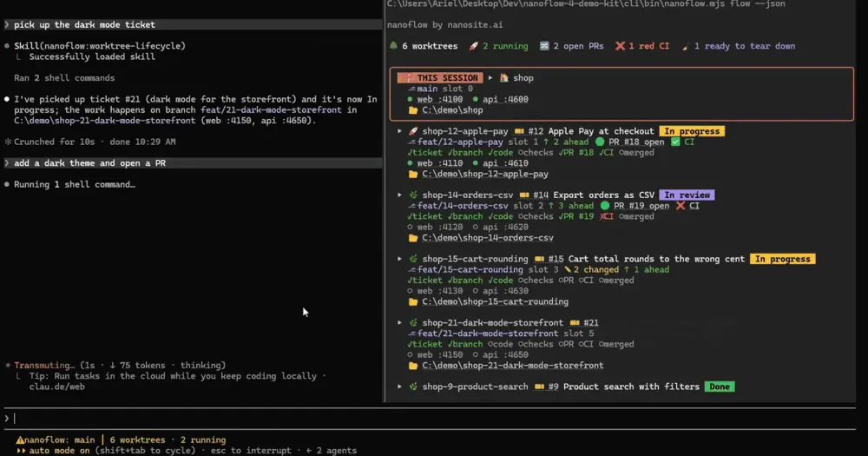The width and height of the screenshot is (868, 456).
Task: Click the sprout icon of shop-21-dark-mode-storefront
Action: (413, 322)
